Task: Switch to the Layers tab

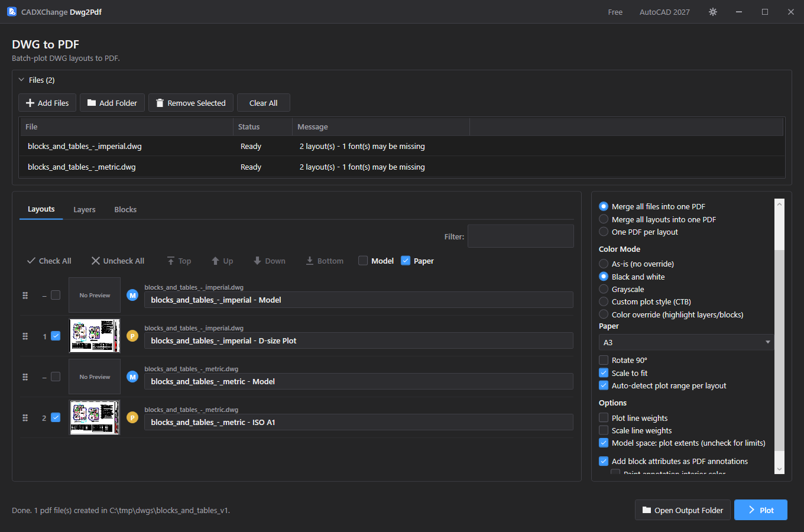Action: tap(85, 209)
